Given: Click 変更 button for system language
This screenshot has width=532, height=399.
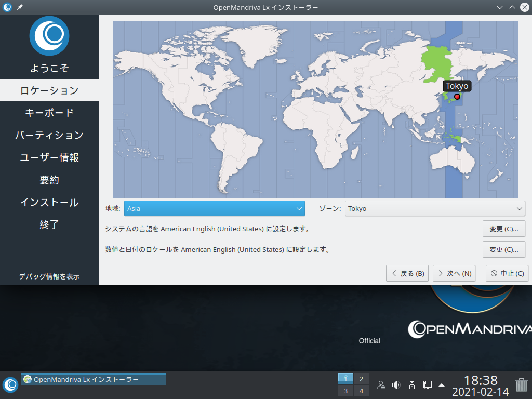Looking at the screenshot, I should (x=504, y=229).
